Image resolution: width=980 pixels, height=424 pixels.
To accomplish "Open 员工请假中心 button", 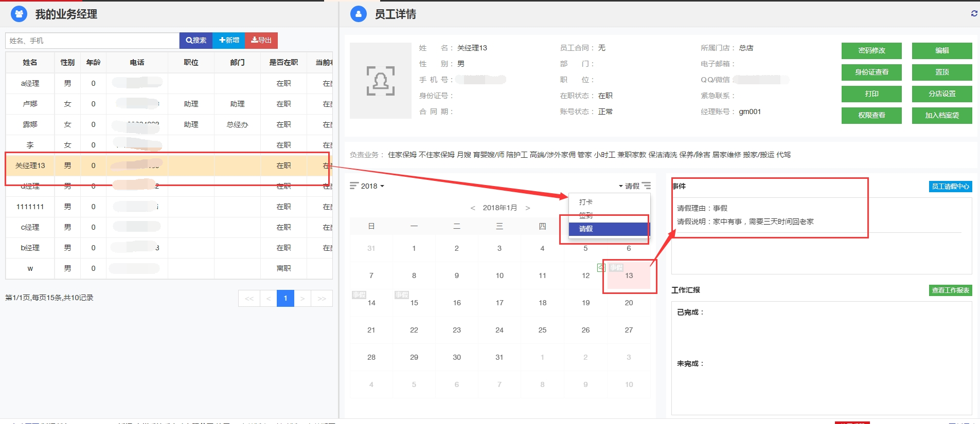I will (950, 187).
